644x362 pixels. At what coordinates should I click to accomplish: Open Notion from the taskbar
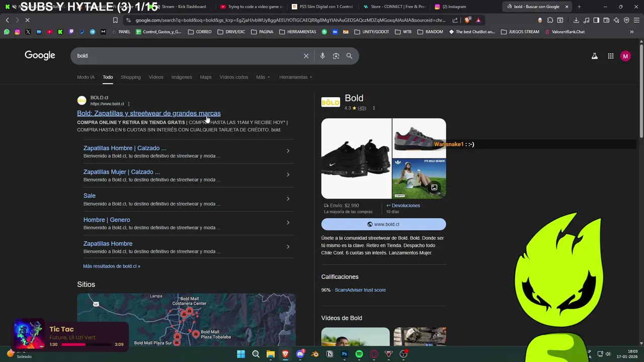(330, 354)
